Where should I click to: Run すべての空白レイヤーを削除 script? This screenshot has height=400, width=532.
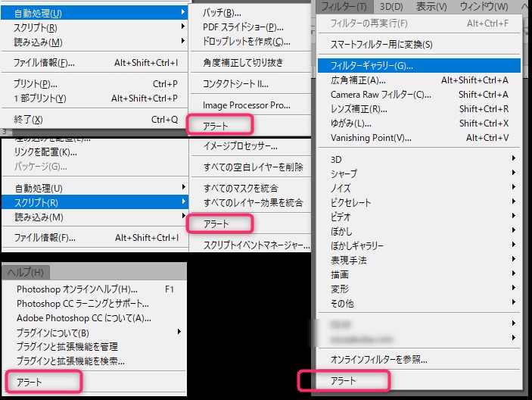click(254, 167)
